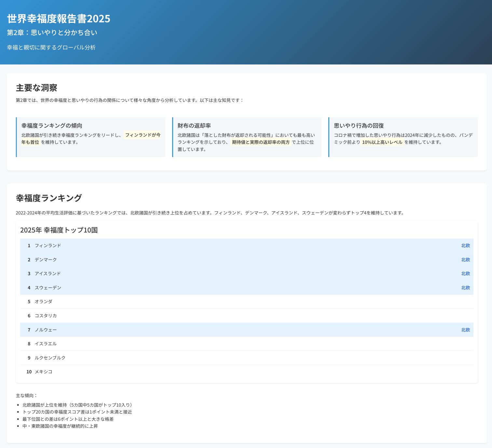Image resolution: width=492 pixels, height=448 pixels.
Task: Click highlighted text フィンランドが今年も首位
Action: (x=91, y=138)
